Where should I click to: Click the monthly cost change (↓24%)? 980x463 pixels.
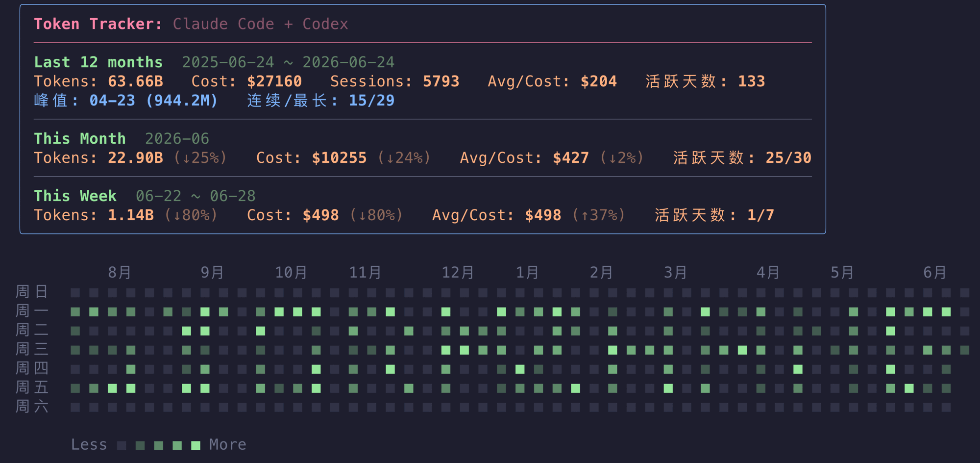click(404, 158)
